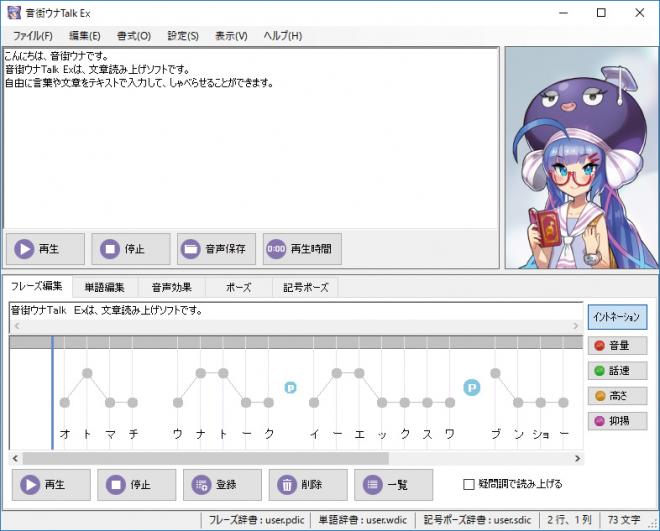The height and width of the screenshot is (531, 660).
Task: Minimize the 音街ウナTalk Ex window
Action: tap(563, 13)
